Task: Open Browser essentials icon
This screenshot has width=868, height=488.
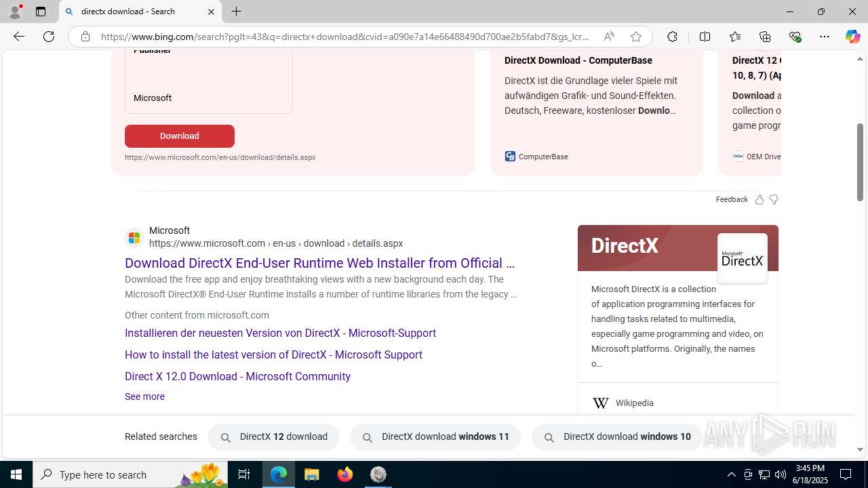Action: click(x=795, y=37)
